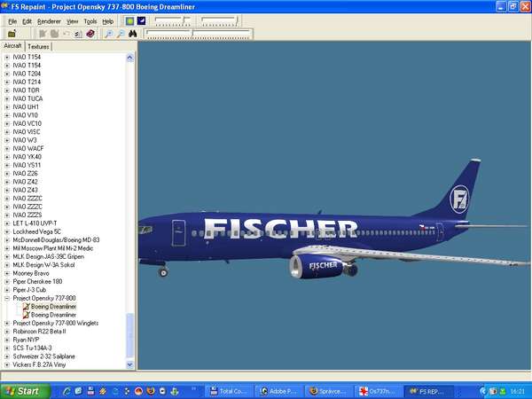
Task: Click the first magnifier zoom icon
Action: tap(108, 34)
